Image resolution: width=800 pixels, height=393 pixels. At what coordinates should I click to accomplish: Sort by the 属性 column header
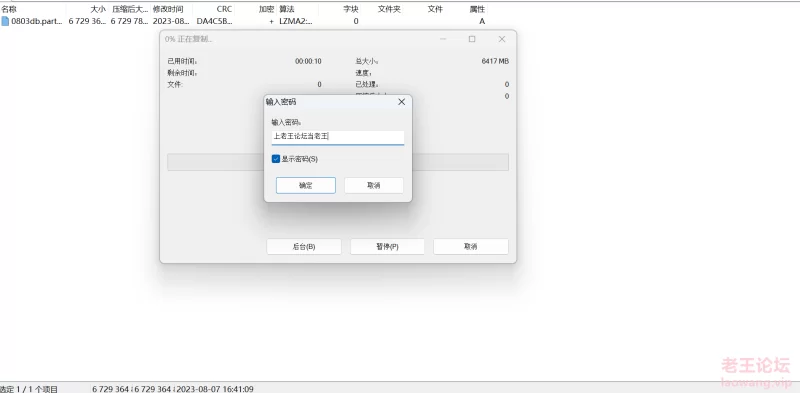pos(477,9)
